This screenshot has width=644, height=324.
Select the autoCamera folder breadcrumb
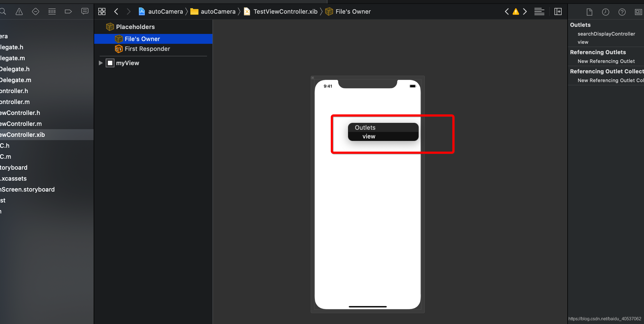click(x=213, y=11)
